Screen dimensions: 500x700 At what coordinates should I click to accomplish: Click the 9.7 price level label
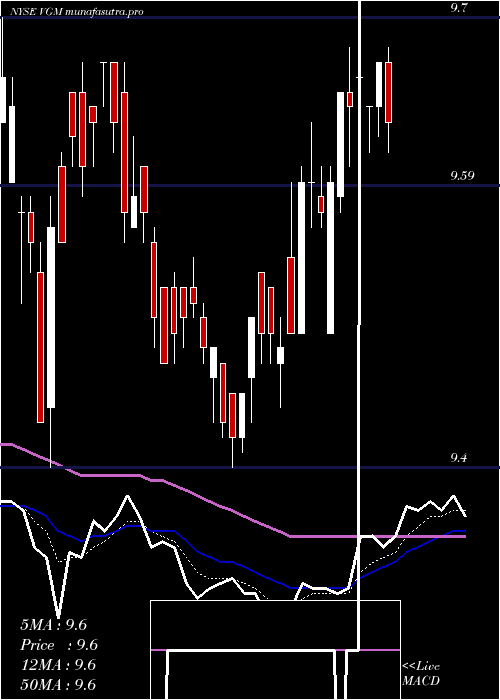pyautogui.click(x=459, y=8)
